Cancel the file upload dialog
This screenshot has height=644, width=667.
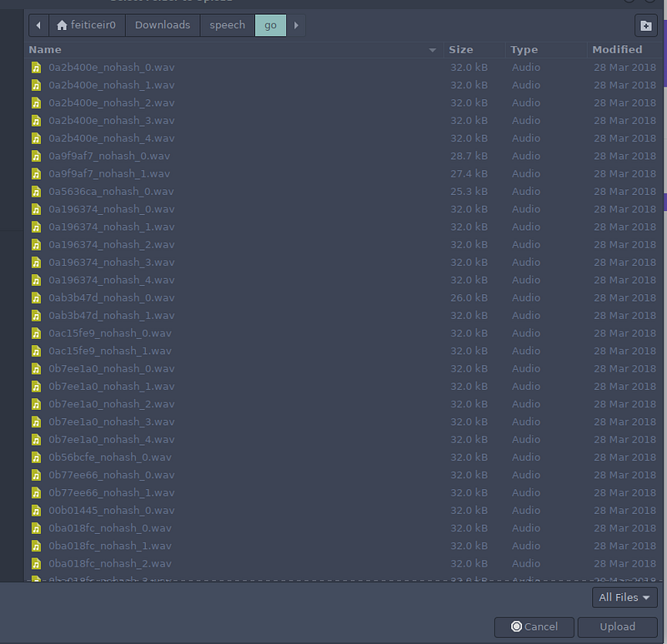[534, 627]
